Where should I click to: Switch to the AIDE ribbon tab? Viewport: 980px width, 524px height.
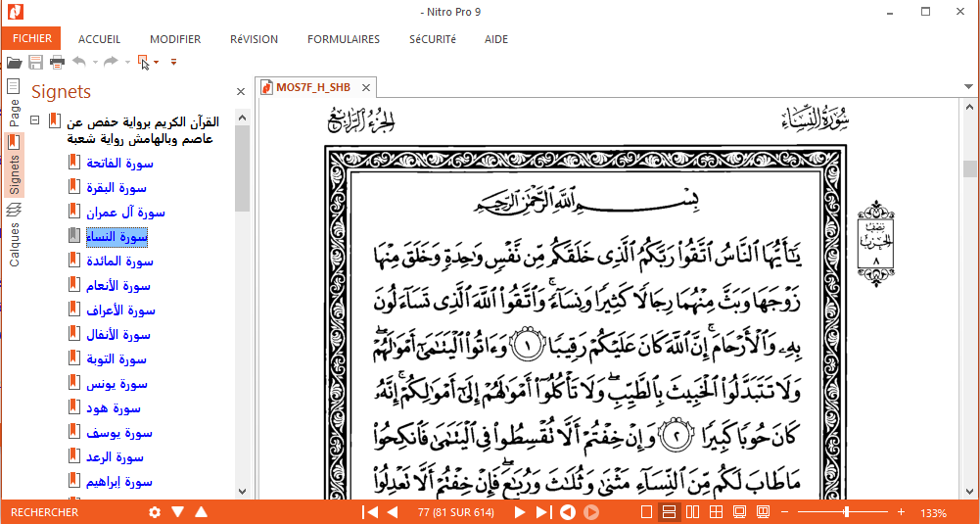click(496, 39)
